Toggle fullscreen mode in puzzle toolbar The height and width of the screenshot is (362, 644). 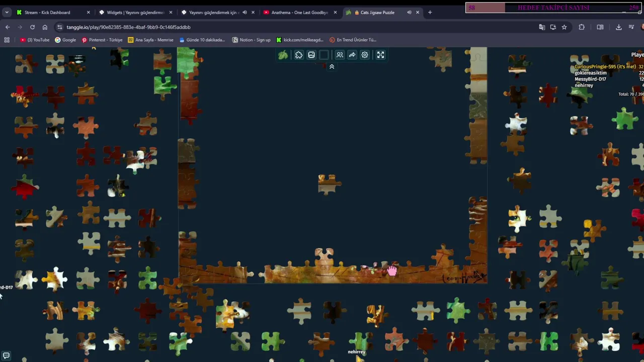point(380,55)
